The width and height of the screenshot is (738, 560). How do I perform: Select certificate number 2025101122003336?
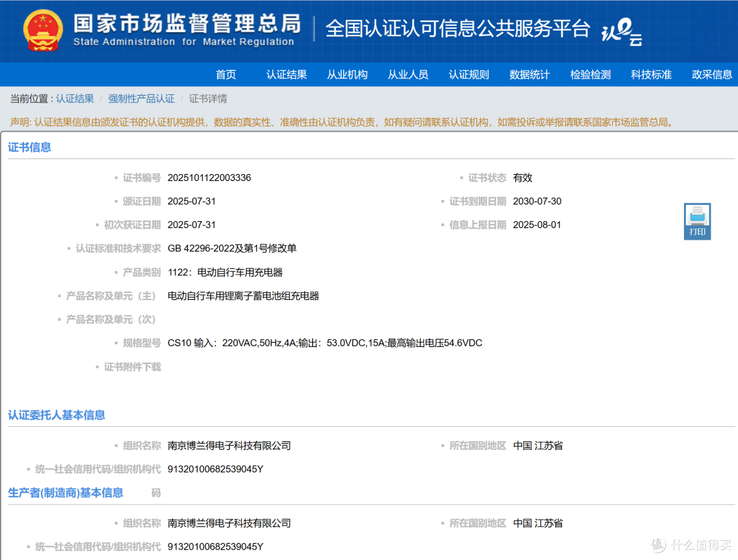tap(210, 178)
